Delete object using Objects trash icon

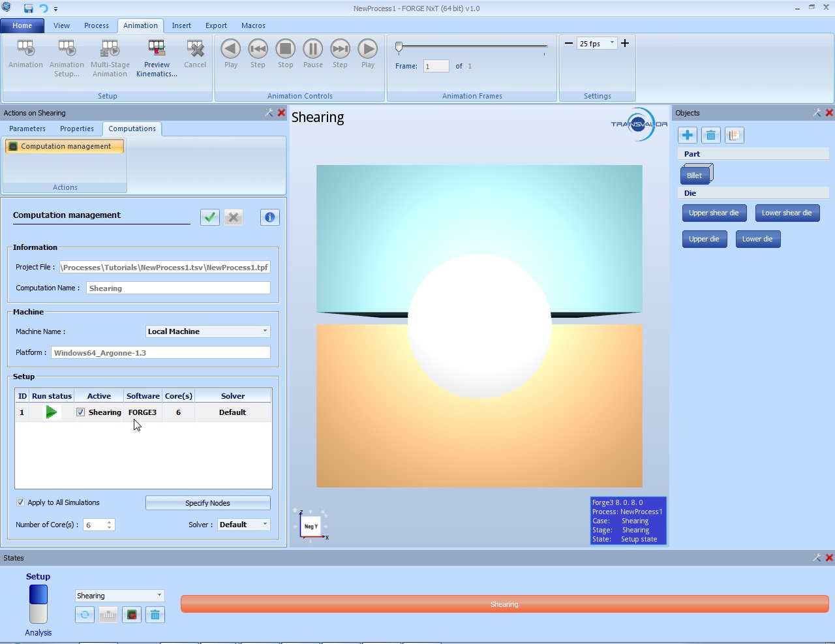[711, 135]
